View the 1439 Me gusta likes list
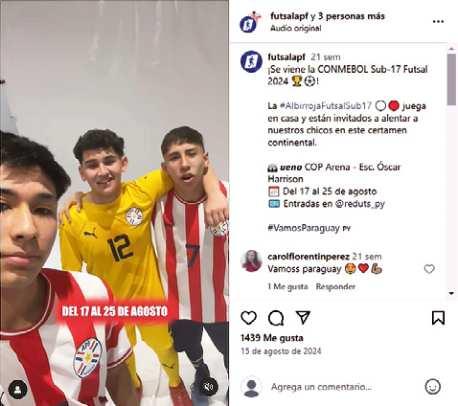This screenshot has height=406, width=458. (272, 338)
